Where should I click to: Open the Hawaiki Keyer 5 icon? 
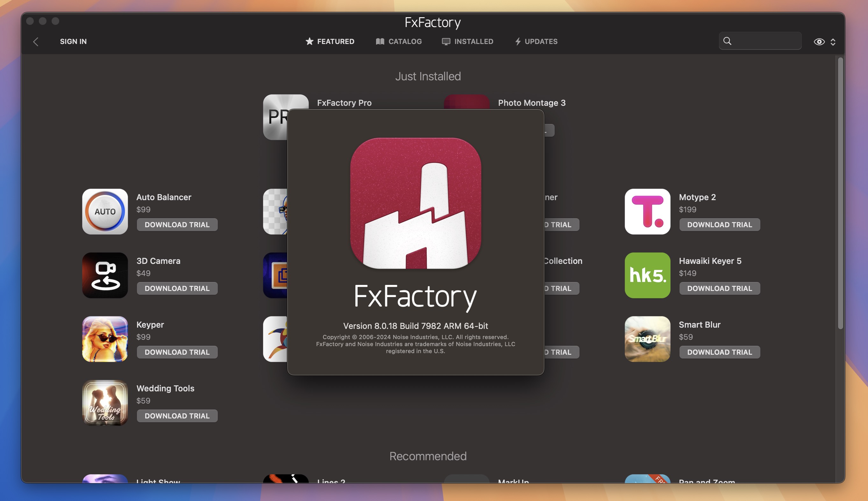pyautogui.click(x=647, y=275)
